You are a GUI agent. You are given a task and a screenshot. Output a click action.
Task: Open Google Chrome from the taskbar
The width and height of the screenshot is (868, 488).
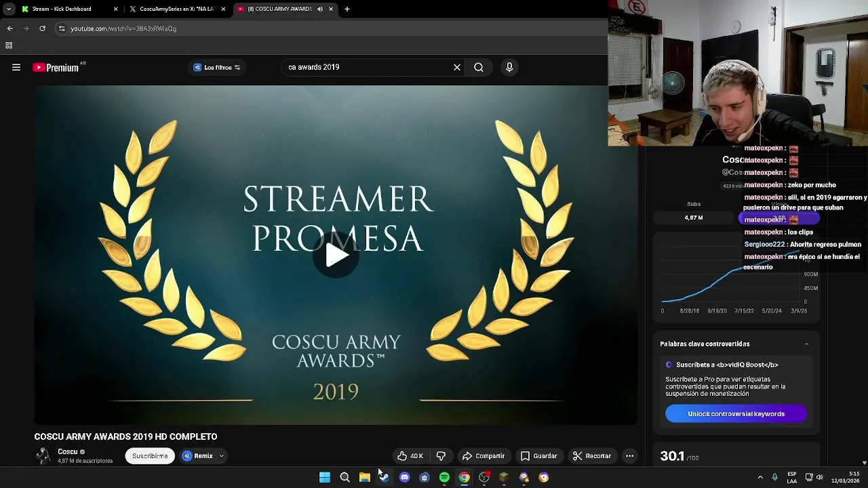click(464, 477)
